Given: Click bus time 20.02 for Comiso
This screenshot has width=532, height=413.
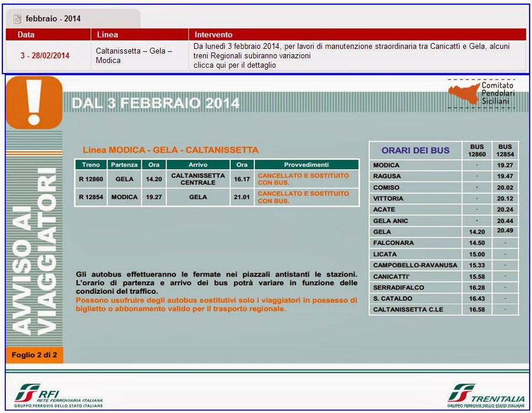Looking at the screenshot, I should tap(505, 187).
